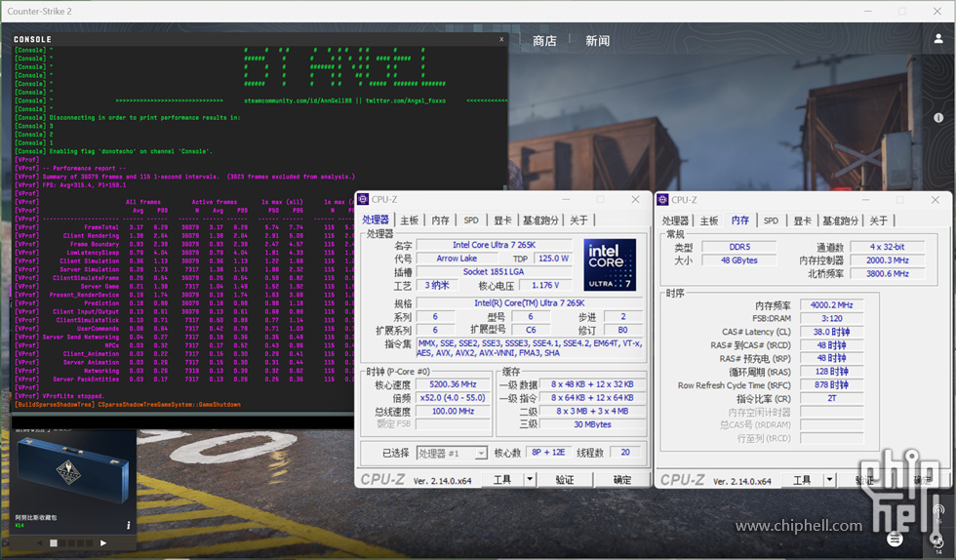The width and height of the screenshot is (956, 560).
Task: Click 工具 button in left CPU-Z window
Action: click(502, 479)
